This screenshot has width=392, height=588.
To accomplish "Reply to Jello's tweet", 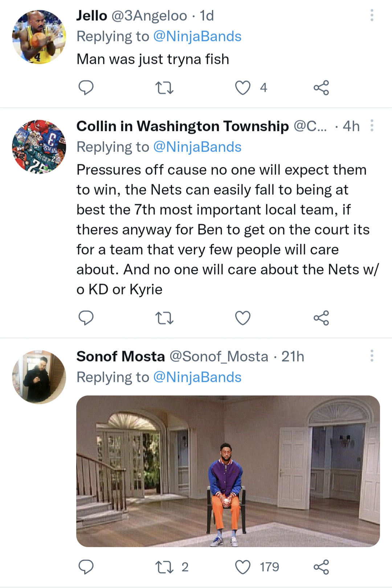I will [x=86, y=88].
